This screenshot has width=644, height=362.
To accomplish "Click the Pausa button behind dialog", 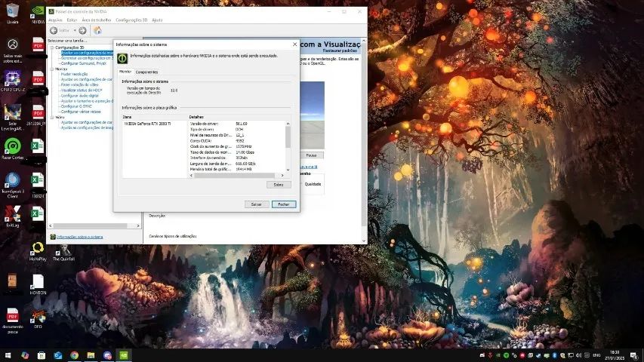I will pyautogui.click(x=311, y=155).
